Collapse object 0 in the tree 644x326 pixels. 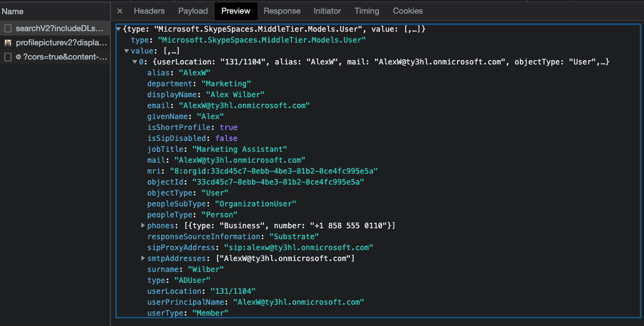[x=134, y=62]
